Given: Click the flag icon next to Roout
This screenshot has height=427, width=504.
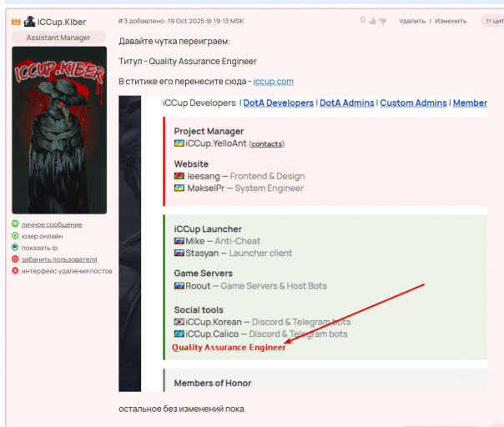Looking at the screenshot, I should [x=179, y=285].
